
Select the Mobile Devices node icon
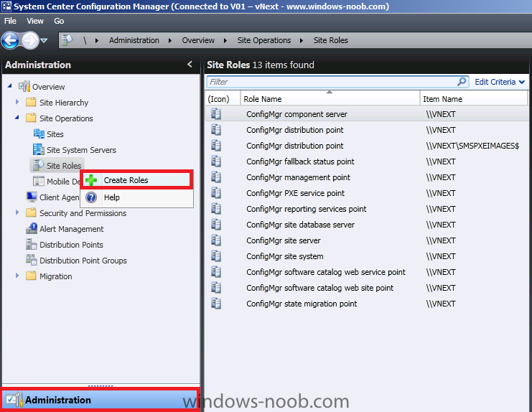(39, 181)
